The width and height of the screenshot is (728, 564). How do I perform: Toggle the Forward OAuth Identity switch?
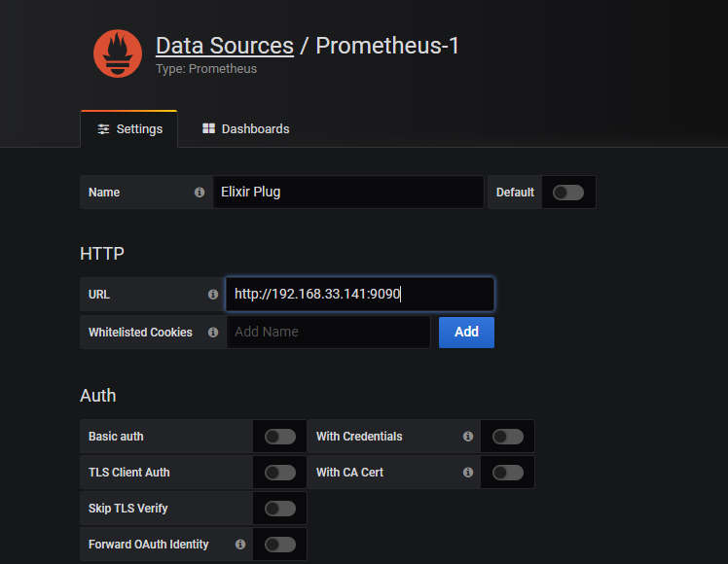(x=280, y=545)
